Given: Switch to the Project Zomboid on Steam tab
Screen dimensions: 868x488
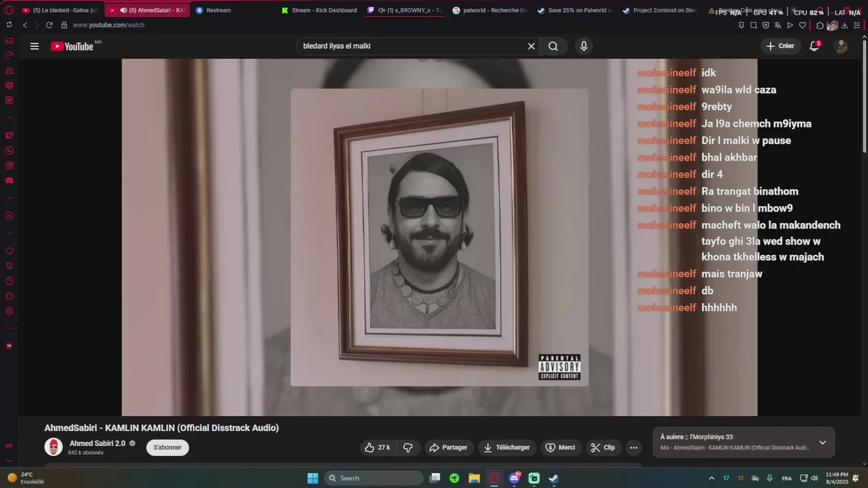Looking at the screenshot, I should pos(659,10).
